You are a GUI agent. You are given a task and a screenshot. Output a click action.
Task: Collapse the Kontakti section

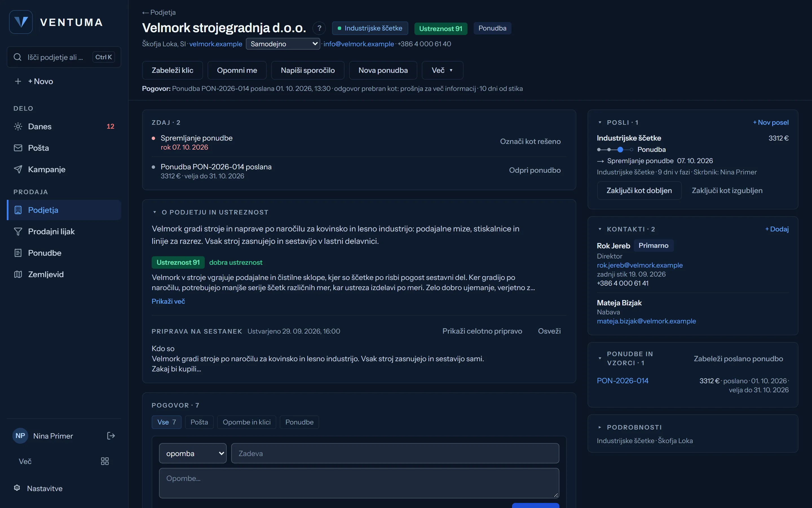click(x=600, y=229)
